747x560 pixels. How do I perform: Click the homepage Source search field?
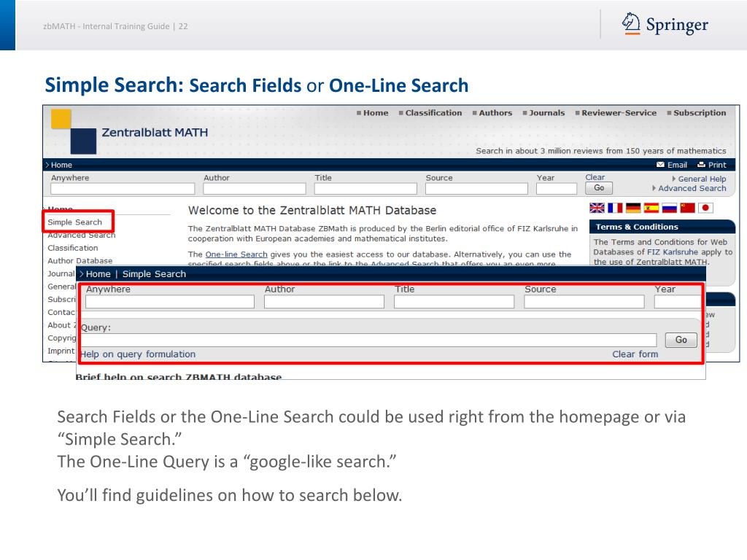click(x=476, y=189)
